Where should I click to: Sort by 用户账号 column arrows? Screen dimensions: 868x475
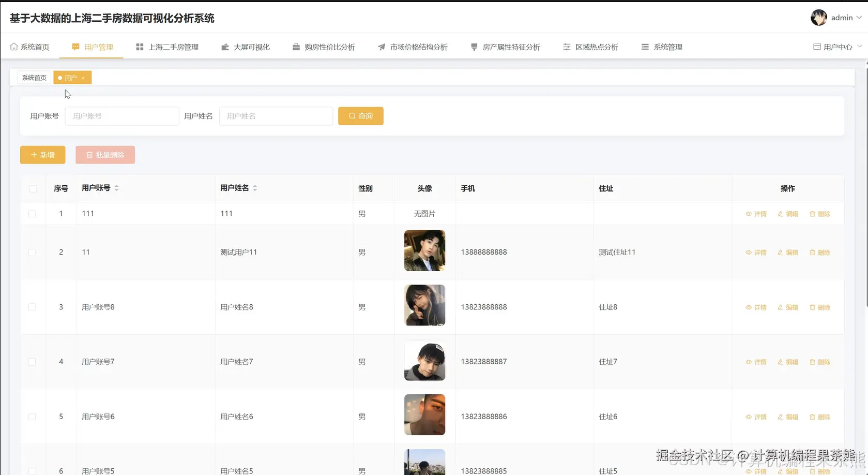(x=117, y=188)
